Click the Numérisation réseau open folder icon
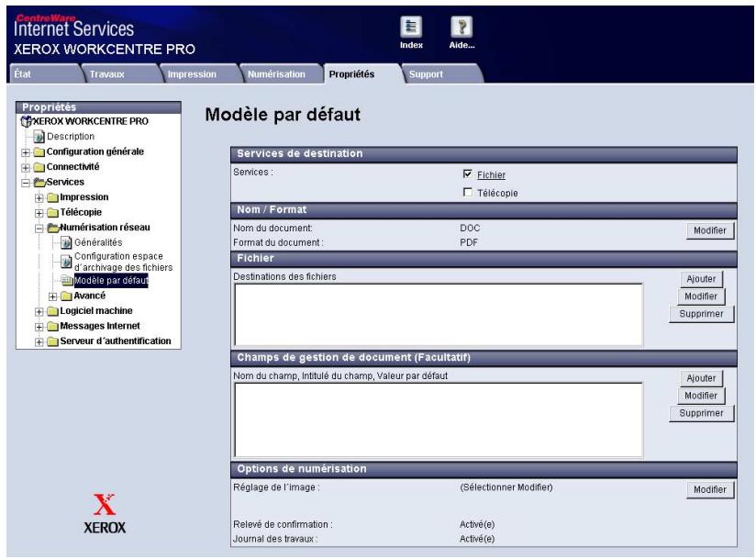This screenshot has width=756, height=559. [x=53, y=228]
